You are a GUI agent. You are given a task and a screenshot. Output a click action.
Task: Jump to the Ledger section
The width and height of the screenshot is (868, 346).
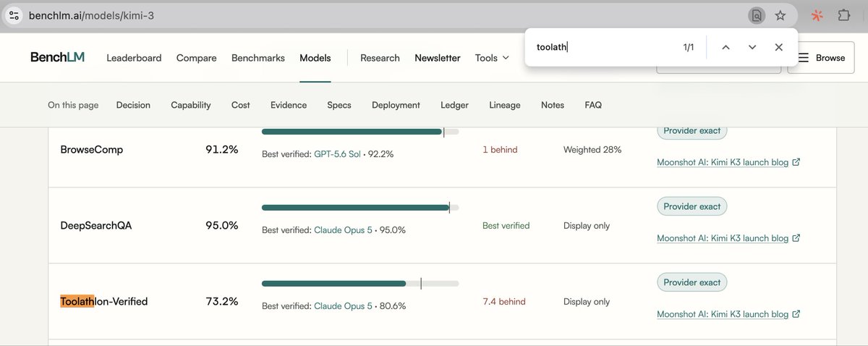(x=454, y=105)
